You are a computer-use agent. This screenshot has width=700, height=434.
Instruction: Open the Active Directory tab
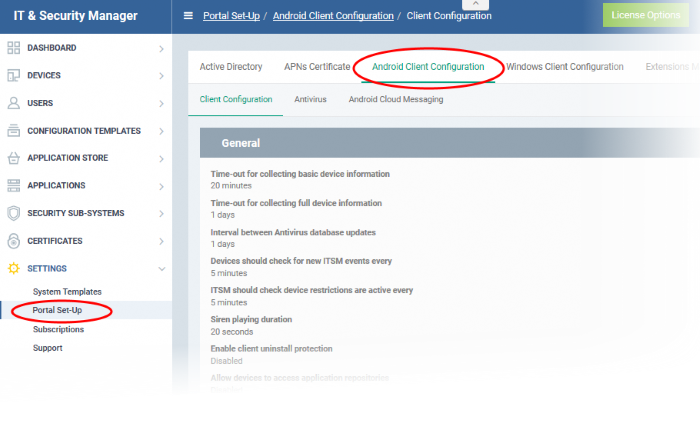pos(231,67)
